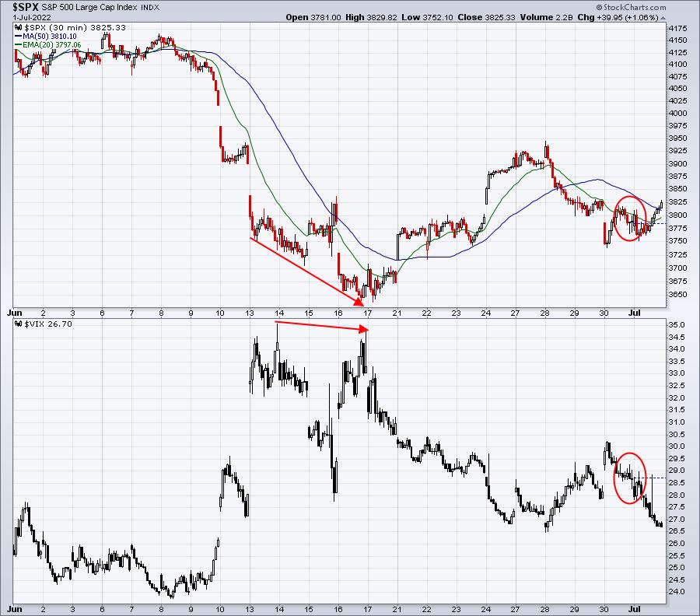This screenshot has height=616, width=700.
Task: Click the red arrowhead on the VIX panel
Action: point(362,330)
